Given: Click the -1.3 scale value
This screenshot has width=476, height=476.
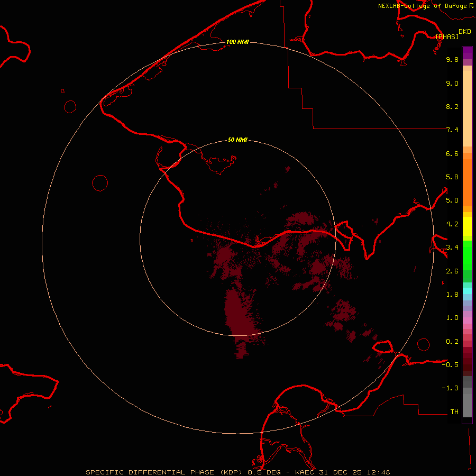Looking at the screenshot, I should [x=450, y=388].
